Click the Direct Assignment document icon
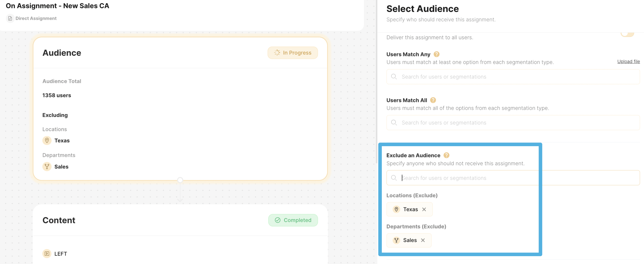The width and height of the screenshot is (644, 264). pyautogui.click(x=10, y=19)
